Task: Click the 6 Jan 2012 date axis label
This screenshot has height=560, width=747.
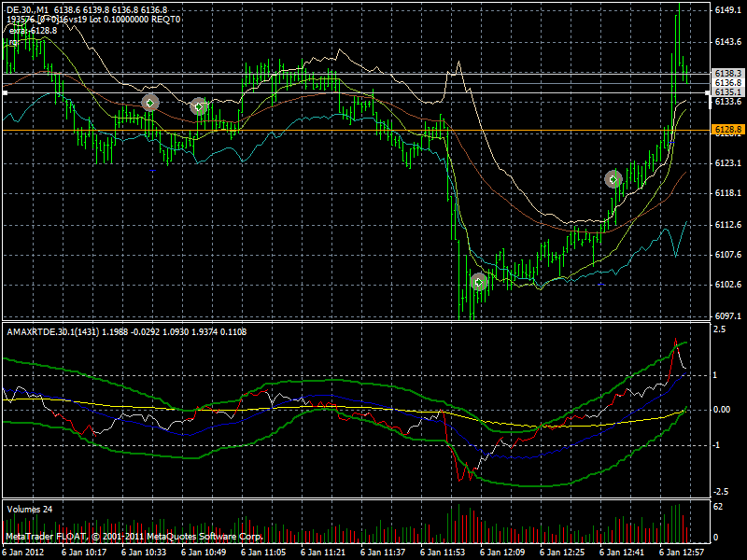Action: point(21,551)
